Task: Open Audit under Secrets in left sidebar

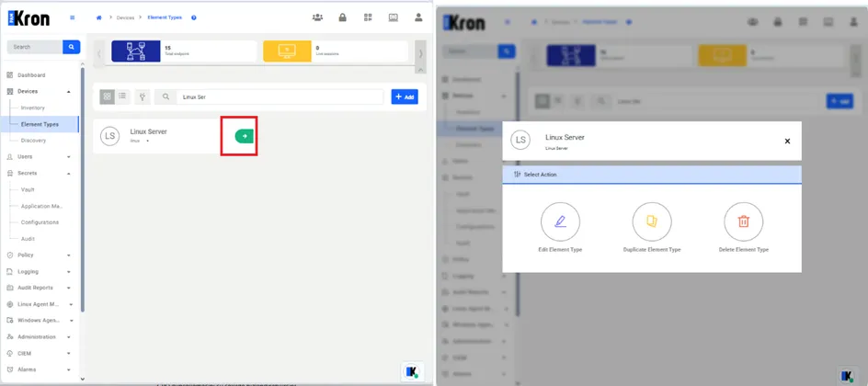Action: pyautogui.click(x=28, y=239)
